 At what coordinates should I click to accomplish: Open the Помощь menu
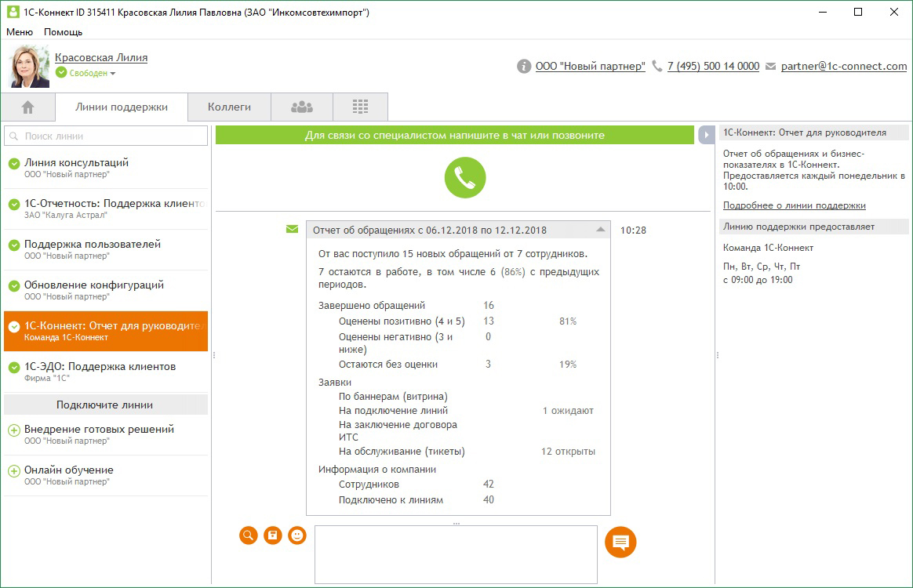pos(63,32)
